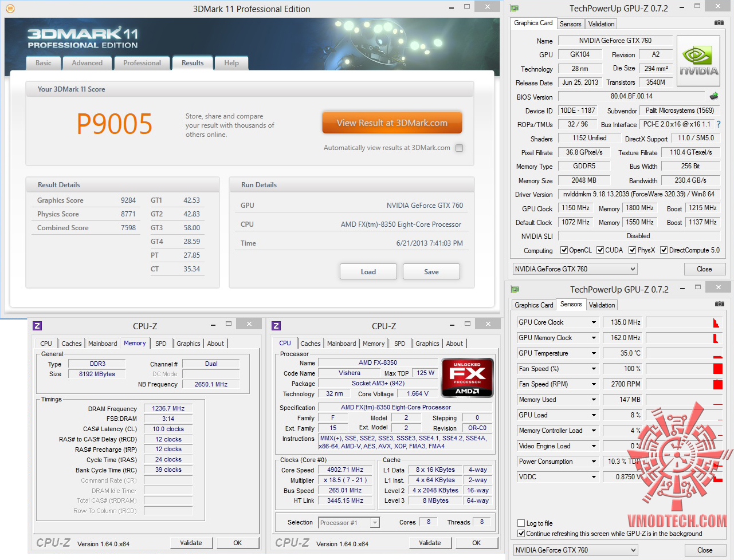Open Caches tab in the CPU-Z CPU window
This screenshot has width=734, height=560.
311,344
